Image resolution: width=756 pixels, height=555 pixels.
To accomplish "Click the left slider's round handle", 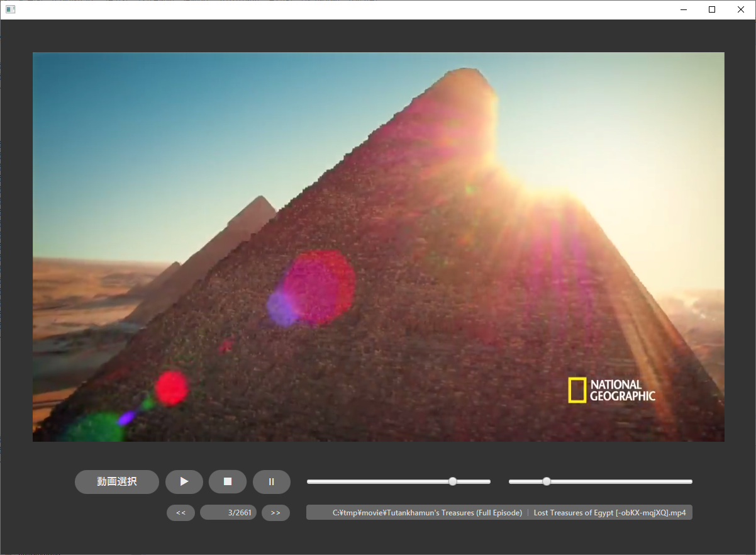I will point(453,481).
